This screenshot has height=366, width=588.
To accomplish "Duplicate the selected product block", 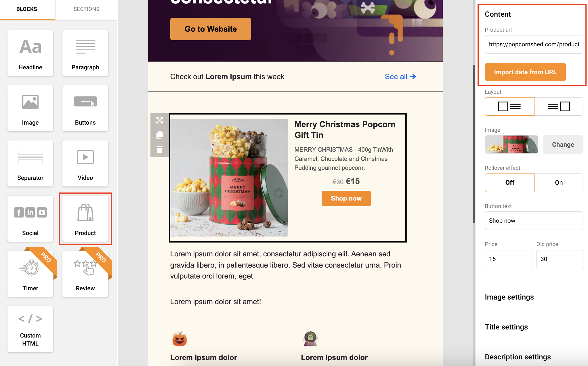I will [160, 135].
